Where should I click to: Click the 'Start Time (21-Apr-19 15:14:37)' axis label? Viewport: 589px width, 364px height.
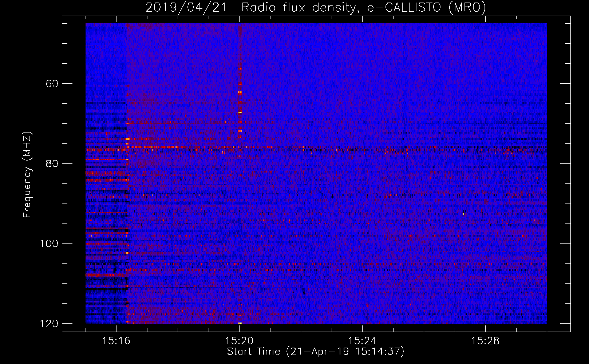pyautogui.click(x=316, y=352)
